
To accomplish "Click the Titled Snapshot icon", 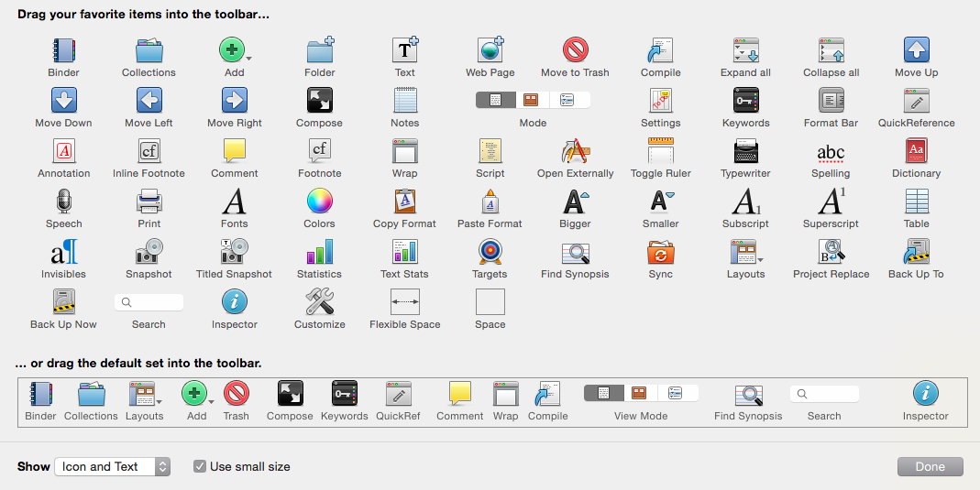I will click(235, 252).
